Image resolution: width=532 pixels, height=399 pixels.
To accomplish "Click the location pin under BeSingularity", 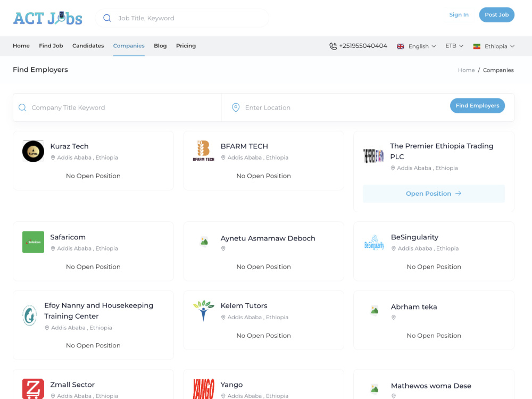I will click(394, 248).
